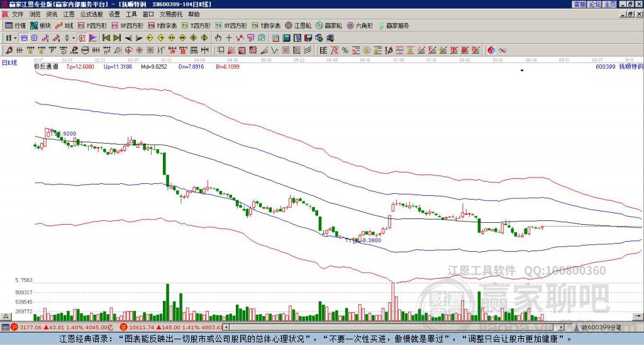Image resolution: width=644 pixels, height=345 pixels.
Task: Select the red target circle tool
Action: pos(128,50)
